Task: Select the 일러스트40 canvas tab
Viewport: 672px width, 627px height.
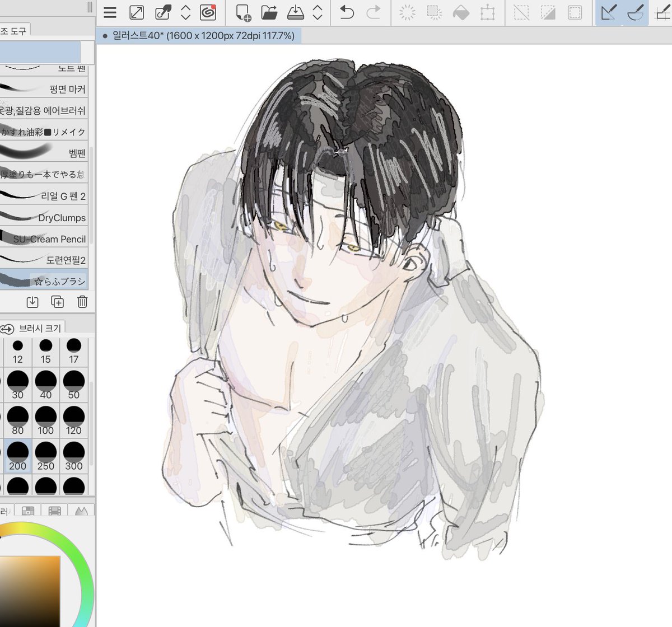Action: coord(199,36)
